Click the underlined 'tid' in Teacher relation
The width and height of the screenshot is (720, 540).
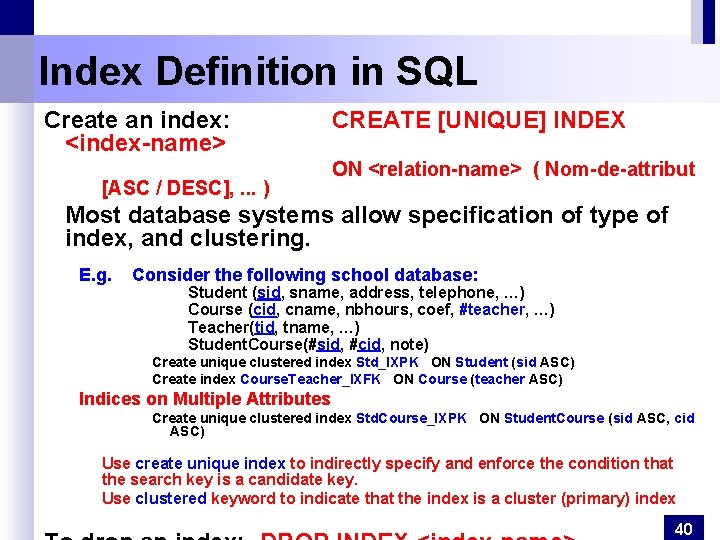tap(264, 327)
